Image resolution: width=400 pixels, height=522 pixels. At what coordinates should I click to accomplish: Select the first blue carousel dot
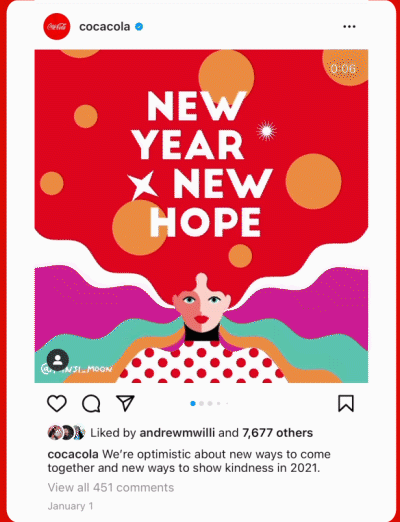click(193, 403)
